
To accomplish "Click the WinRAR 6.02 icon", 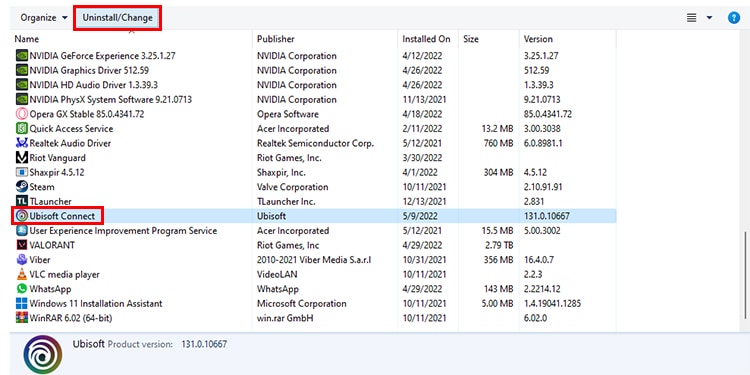I will (22, 318).
